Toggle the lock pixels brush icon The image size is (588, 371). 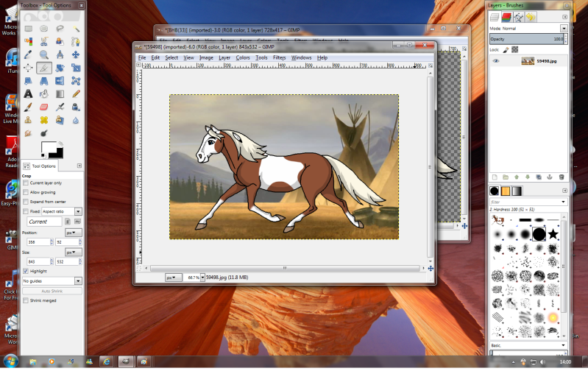(x=506, y=49)
